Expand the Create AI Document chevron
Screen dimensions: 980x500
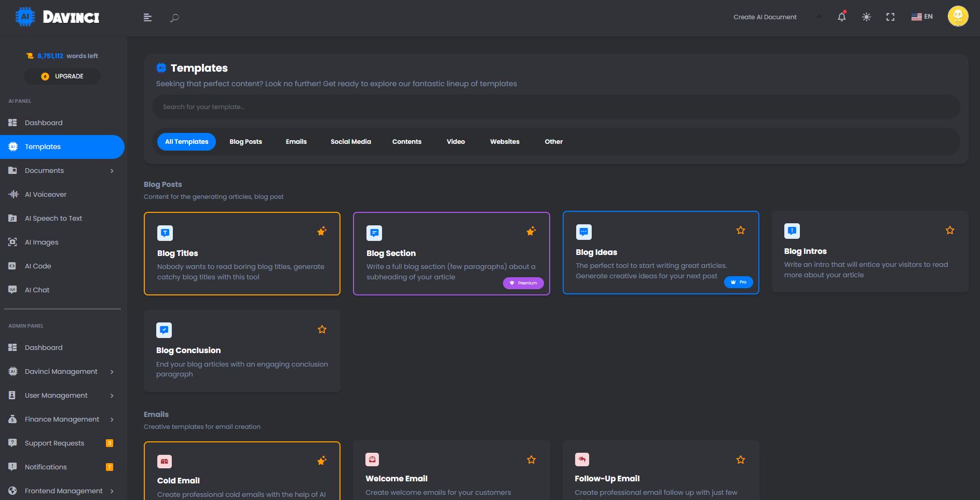(x=819, y=17)
